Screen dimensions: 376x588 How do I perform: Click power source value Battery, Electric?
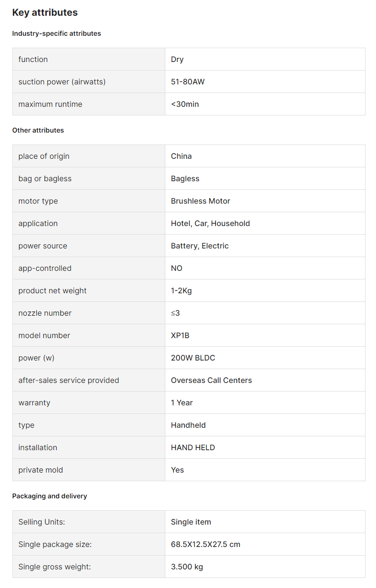click(200, 246)
